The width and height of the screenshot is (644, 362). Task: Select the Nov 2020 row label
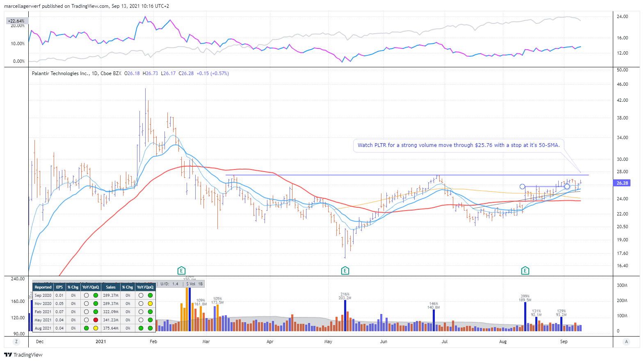(x=43, y=304)
